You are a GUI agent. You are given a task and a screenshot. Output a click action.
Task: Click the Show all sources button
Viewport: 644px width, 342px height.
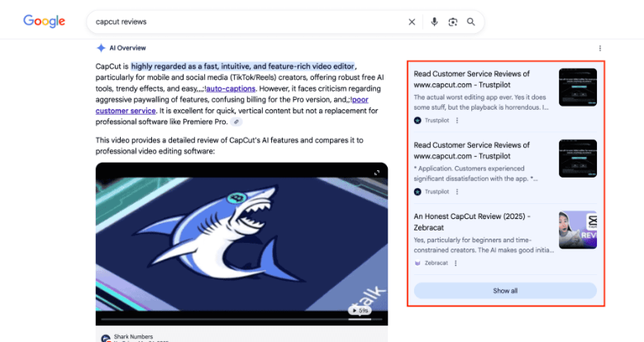click(504, 291)
